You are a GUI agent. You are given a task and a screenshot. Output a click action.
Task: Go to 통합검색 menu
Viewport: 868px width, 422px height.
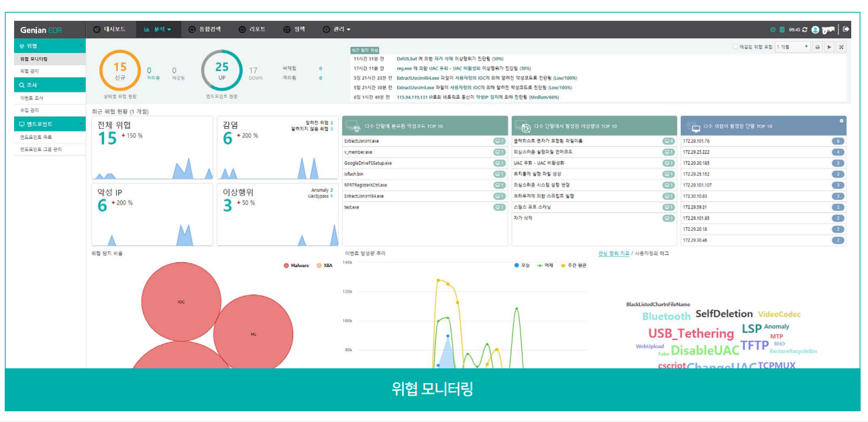click(205, 30)
